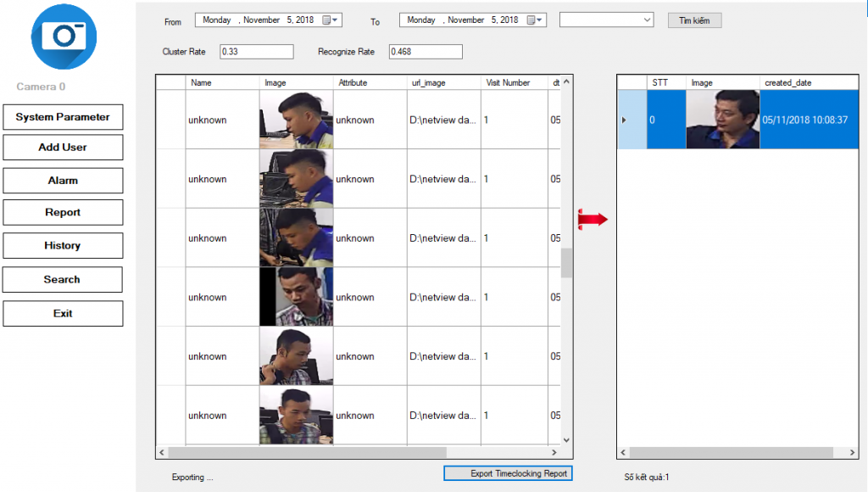
Task: Click the Visit Number column header
Action: click(509, 83)
